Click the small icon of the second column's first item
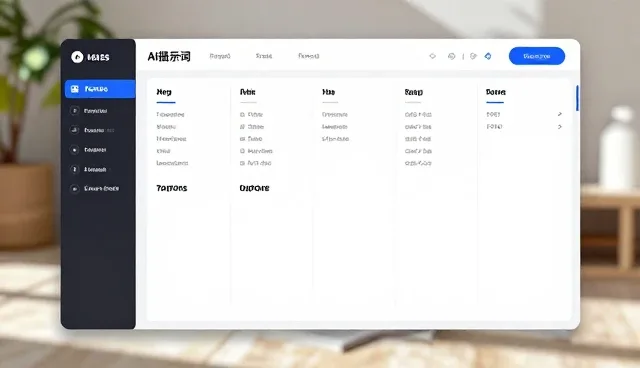This screenshot has width=640, height=368. click(242, 115)
